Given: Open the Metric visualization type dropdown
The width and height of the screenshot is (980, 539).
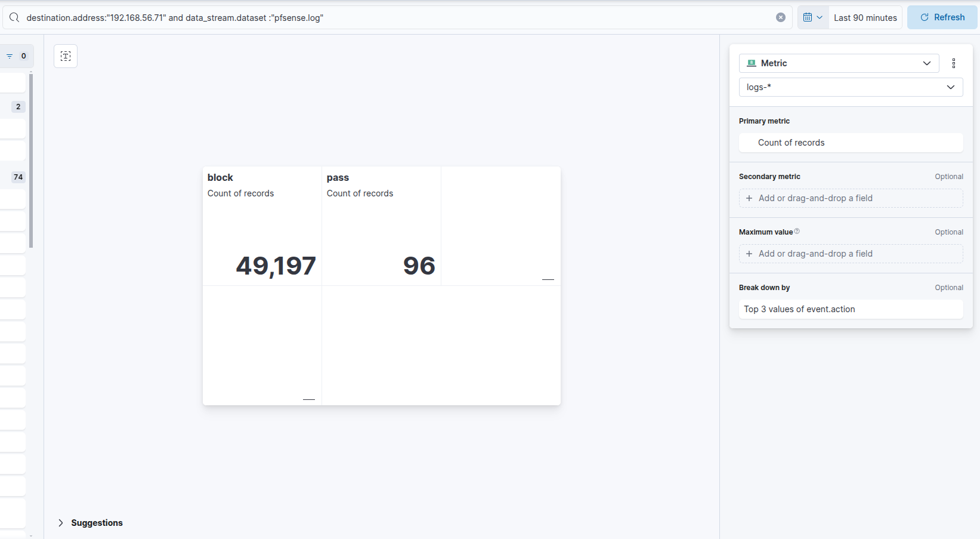Looking at the screenshot, I should coord(839,63).
